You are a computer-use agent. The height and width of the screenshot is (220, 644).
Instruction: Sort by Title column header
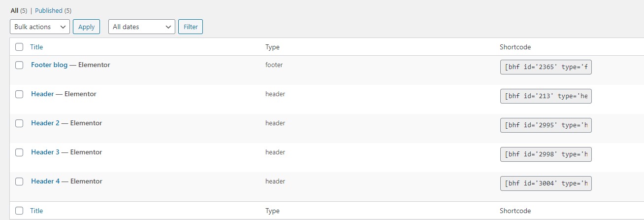point(36,47)
